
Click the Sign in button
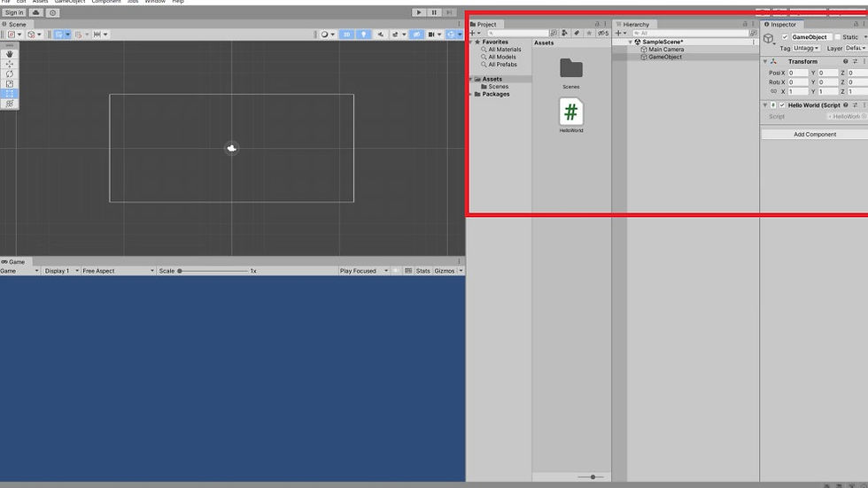14,12
